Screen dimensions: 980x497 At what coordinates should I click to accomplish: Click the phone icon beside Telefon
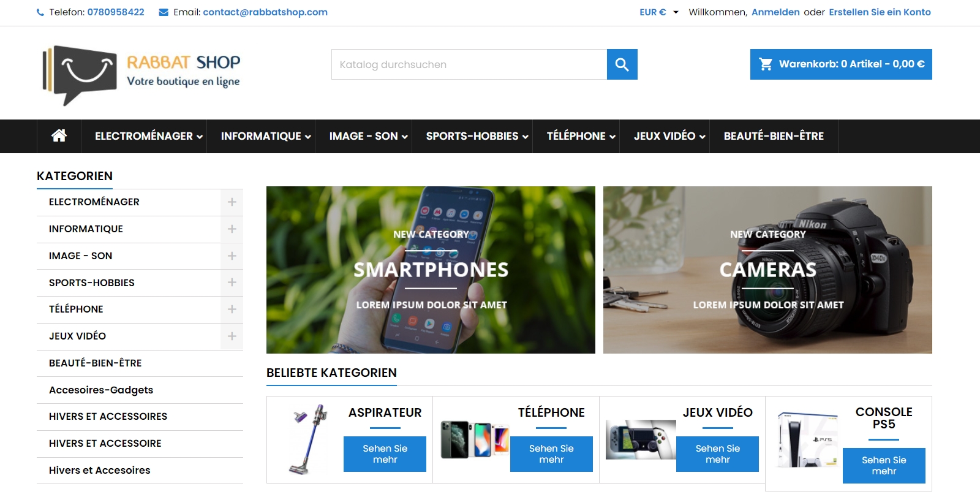40,12
